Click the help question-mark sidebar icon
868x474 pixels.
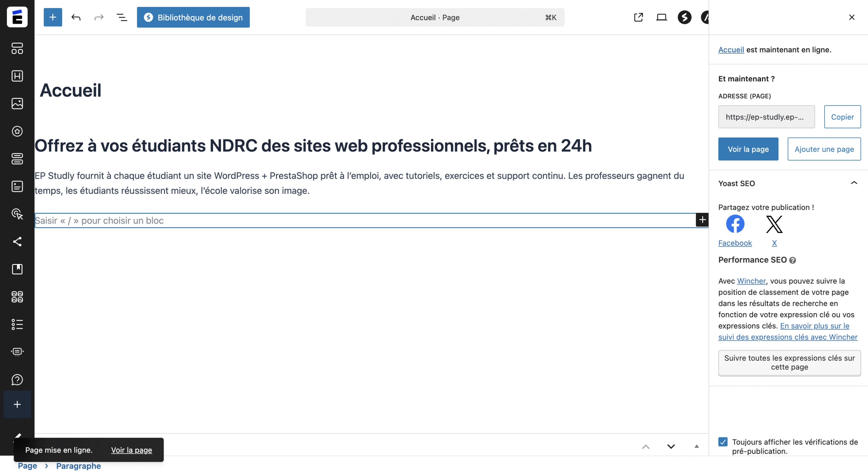point(17,379)
